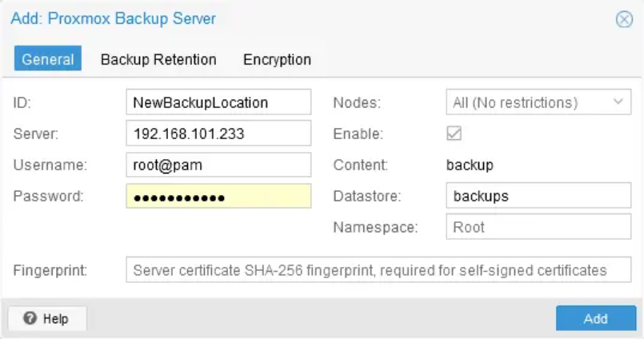This screenshot has width=644, height=339.
Task: Click the dialog title 'Add: Proxmox Backup Server'
Action: coord(113,18)
